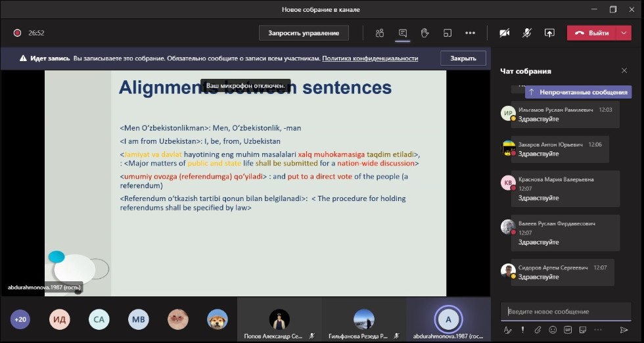This screenshot has height=343, width=644.
Task: Open the emoji picker in chat
Action: pos(553,330)
